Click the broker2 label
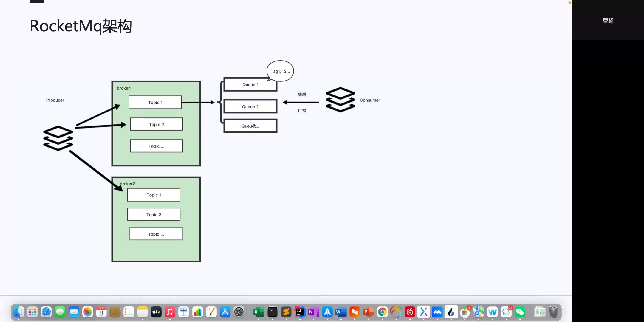 click(127, 184)
